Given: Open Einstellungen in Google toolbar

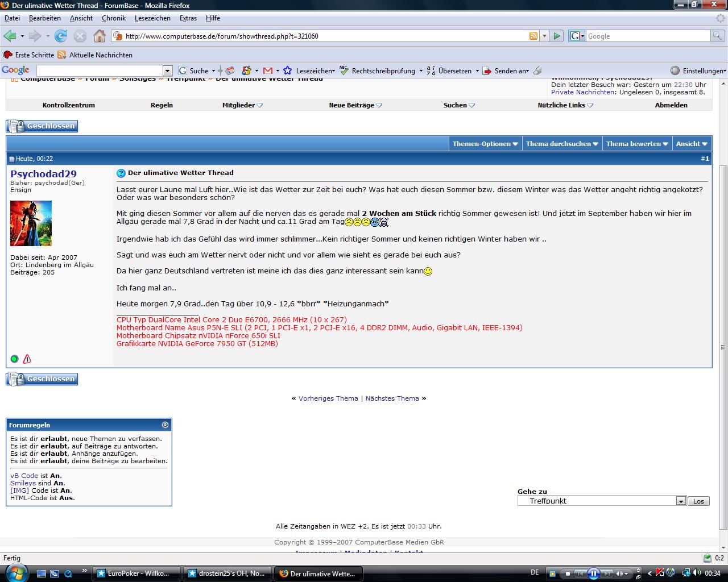Looking at the screenshot, I should (x=698, y=70).
